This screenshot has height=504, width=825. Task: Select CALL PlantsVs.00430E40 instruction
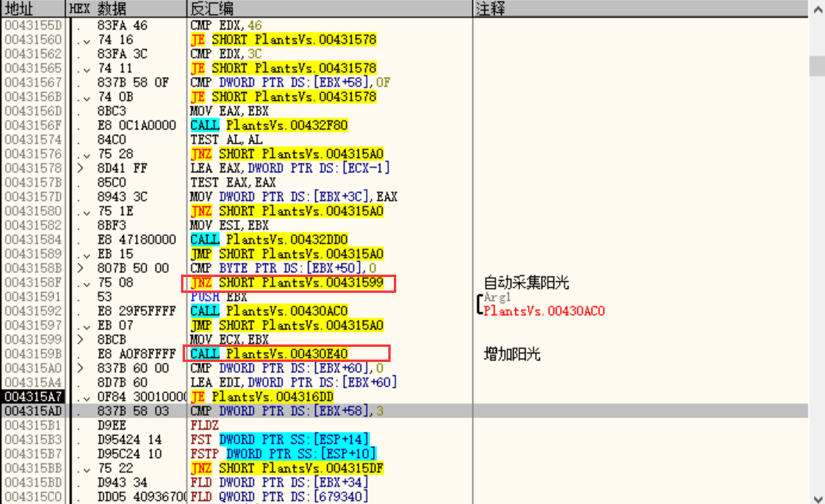269,353
